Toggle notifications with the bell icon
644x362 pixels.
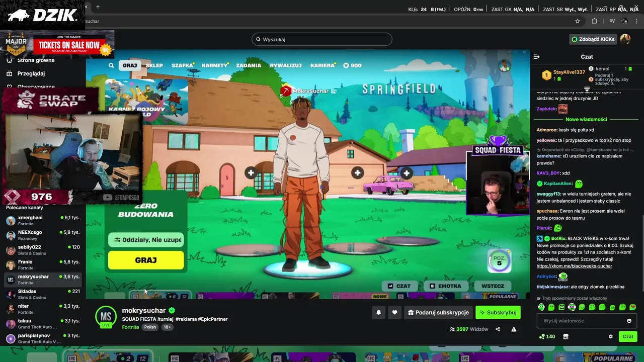coord(378,312)
